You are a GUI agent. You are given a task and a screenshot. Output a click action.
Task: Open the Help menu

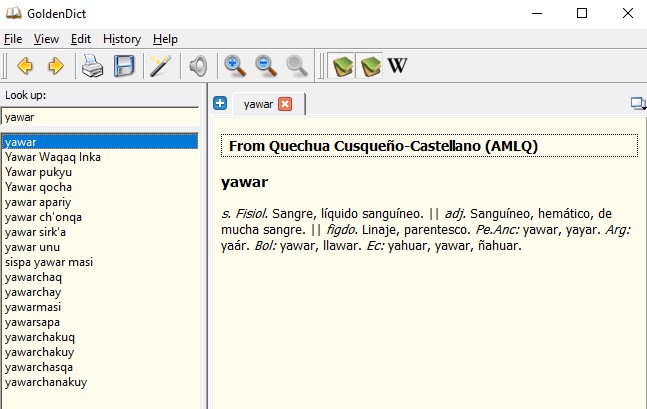click(166, 39)
